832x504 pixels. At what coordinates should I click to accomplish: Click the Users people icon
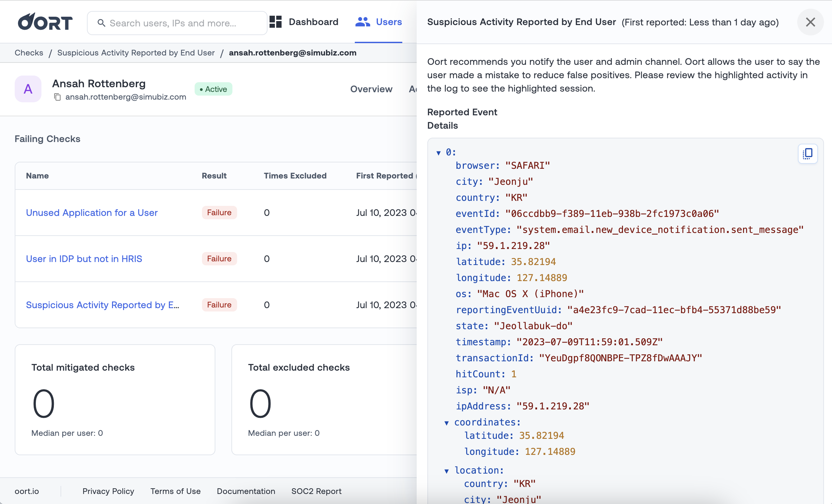click(x=362, y=22)
